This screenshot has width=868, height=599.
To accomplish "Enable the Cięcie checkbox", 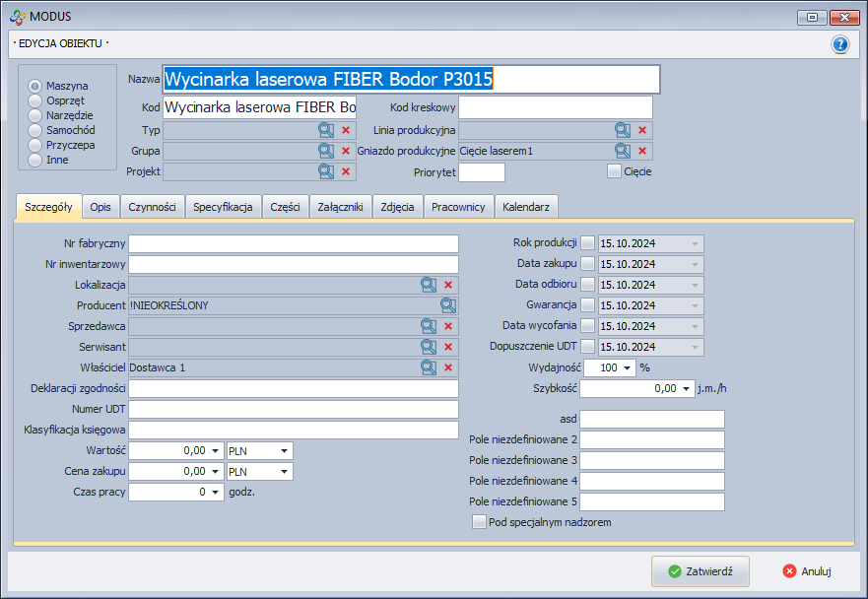I will click(615, 171).
